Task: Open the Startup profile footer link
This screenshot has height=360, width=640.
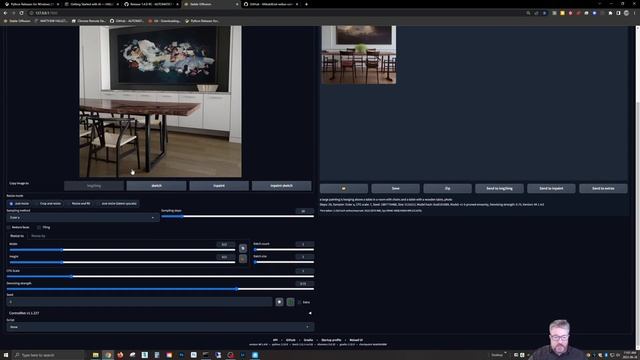Action: coord(331,340)
